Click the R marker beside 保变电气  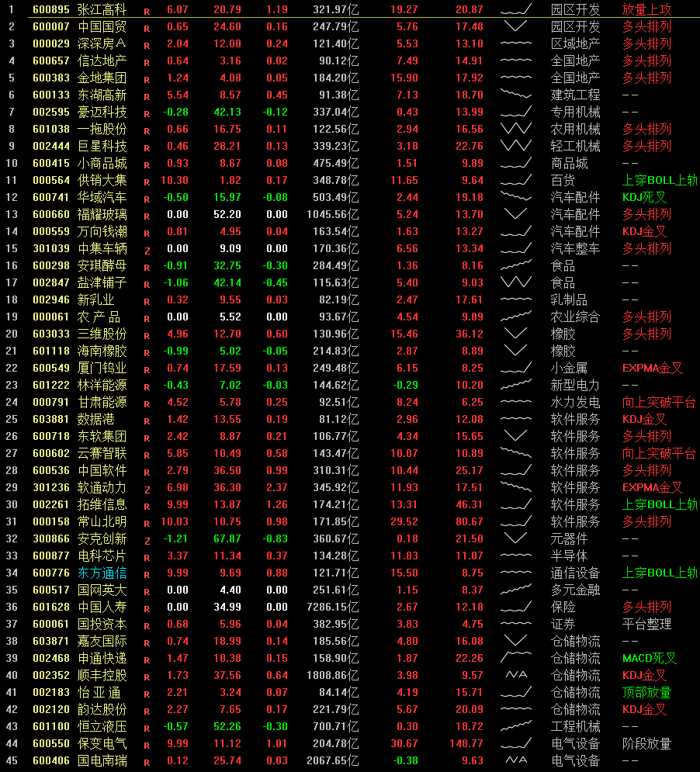(x=147, y=745)
